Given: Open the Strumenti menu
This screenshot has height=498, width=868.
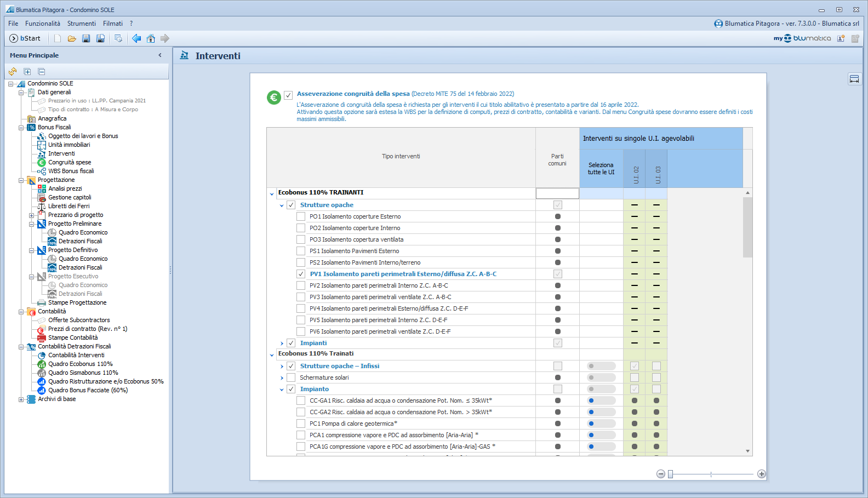Looking at the screenshot, I should tap(81, 24).
